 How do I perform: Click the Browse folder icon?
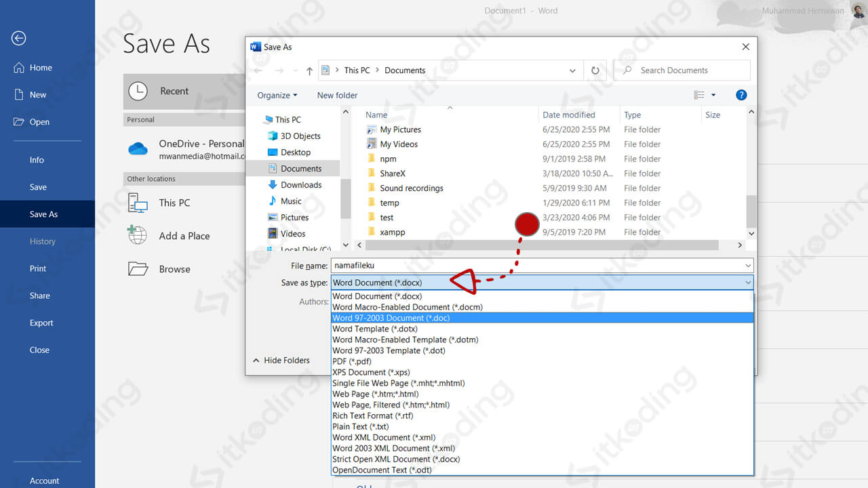tap(138, 268)
